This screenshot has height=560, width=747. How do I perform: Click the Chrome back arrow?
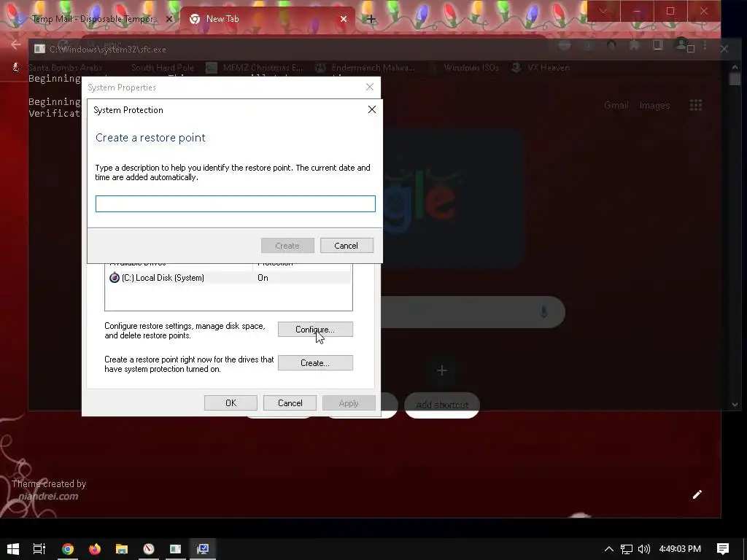point(15,45)
